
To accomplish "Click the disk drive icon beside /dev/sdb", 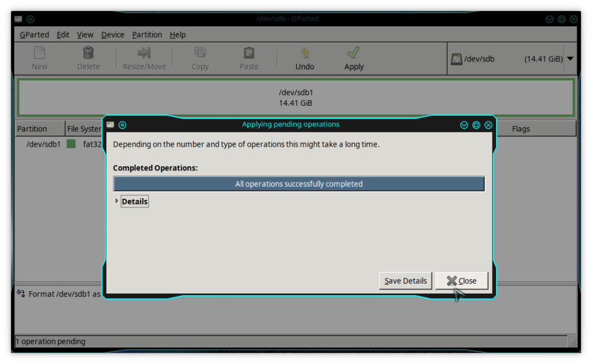I will click(x=457, y=58).
